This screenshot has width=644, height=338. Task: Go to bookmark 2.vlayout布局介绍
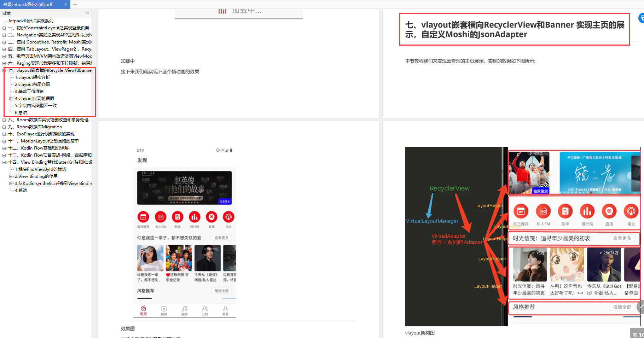(x=32, y=84)
